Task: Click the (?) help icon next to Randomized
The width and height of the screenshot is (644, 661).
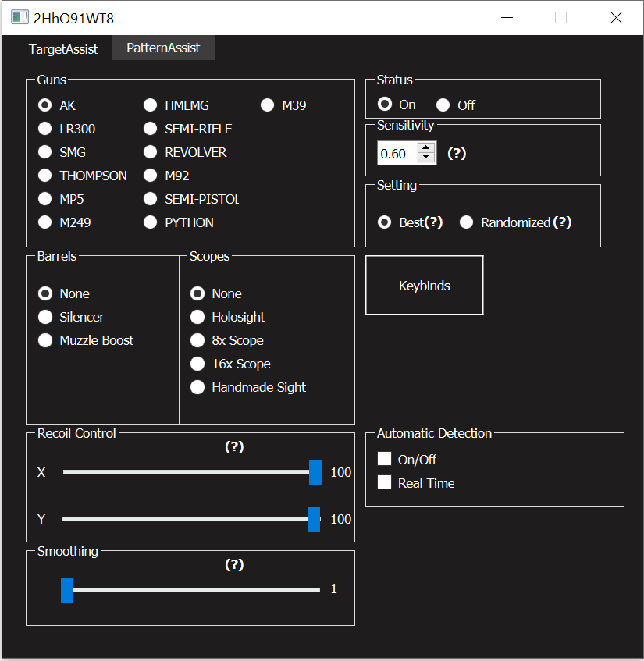Action: coord(562,222)
